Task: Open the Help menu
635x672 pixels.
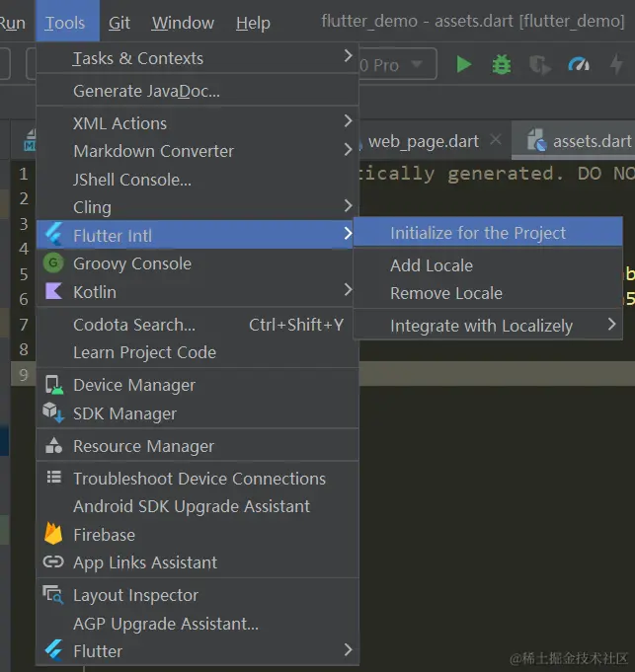Action: (x=253, y=23)
